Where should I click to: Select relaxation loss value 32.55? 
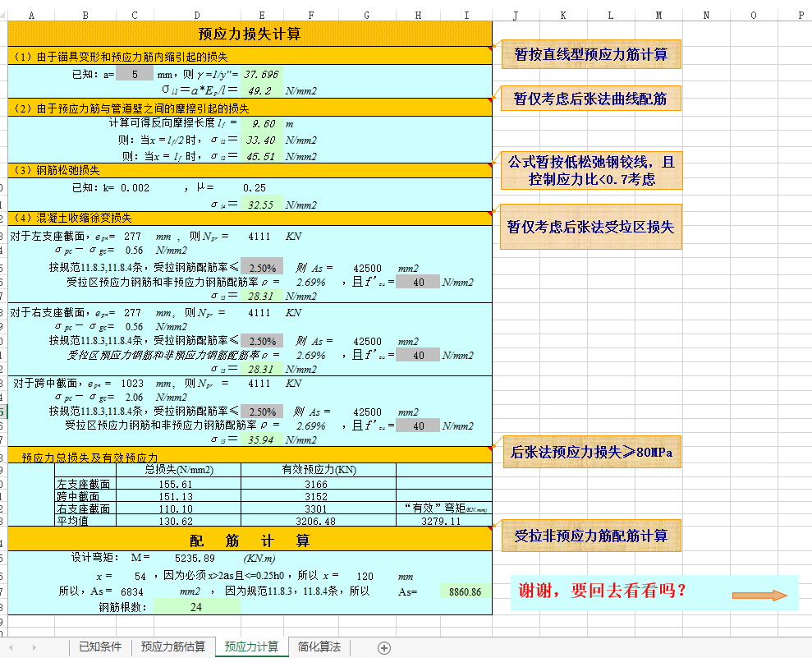[262, 205]
